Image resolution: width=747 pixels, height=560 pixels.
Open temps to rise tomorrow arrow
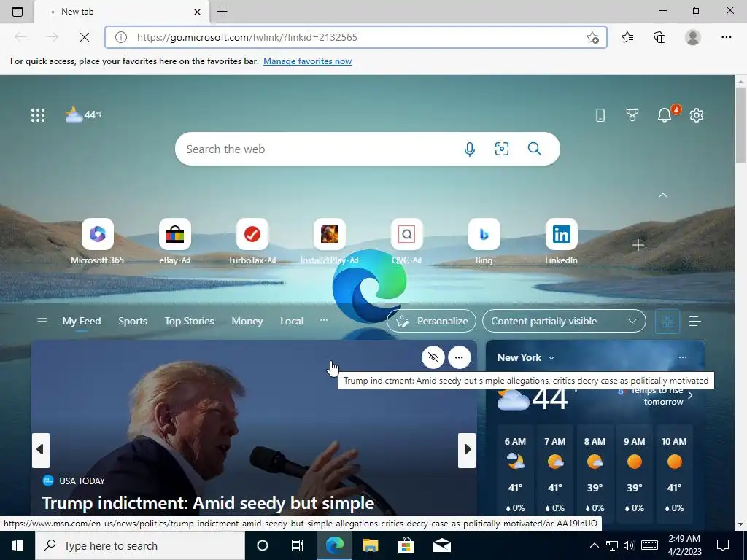(x=690, y=396)
